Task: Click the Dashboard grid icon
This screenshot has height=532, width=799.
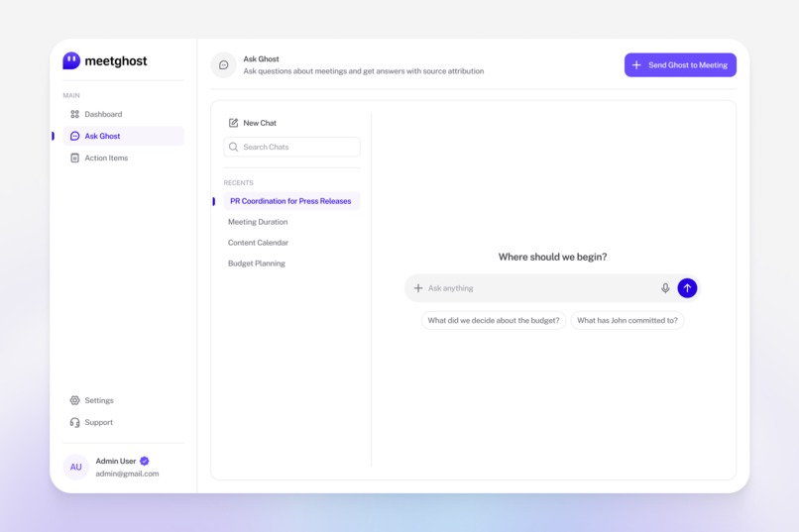Action: (75, 114)
